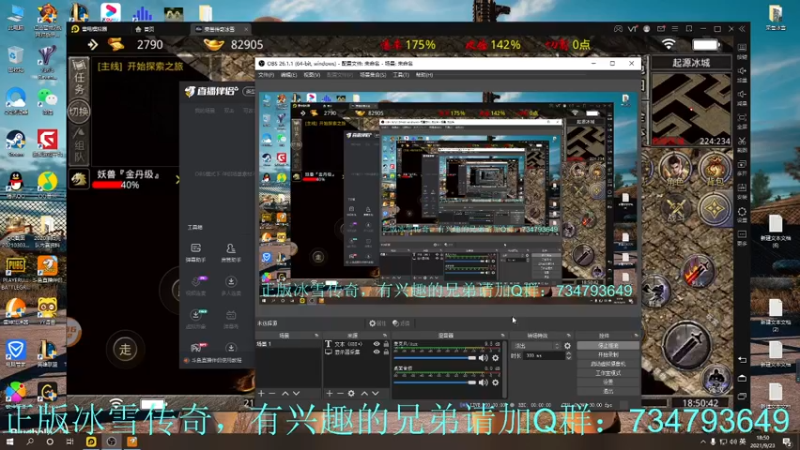Open the Help (帮助) menu in OBS

pos(424,75)
